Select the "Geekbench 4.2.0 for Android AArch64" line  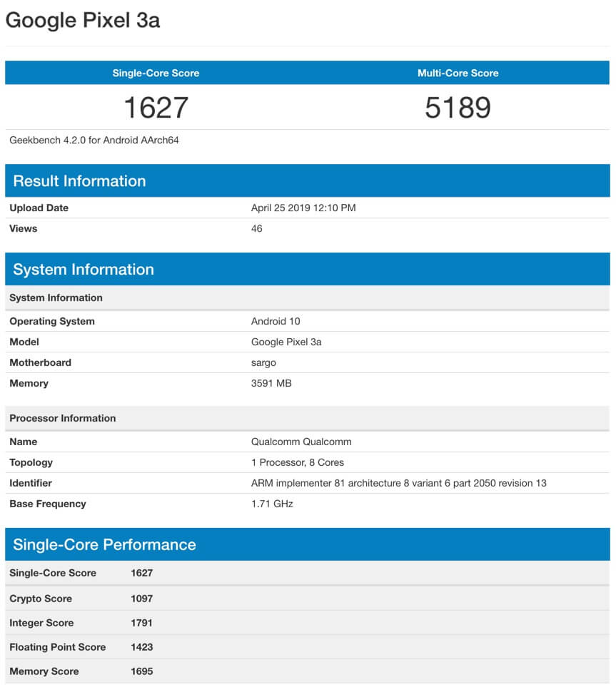[x=94, y=141]
